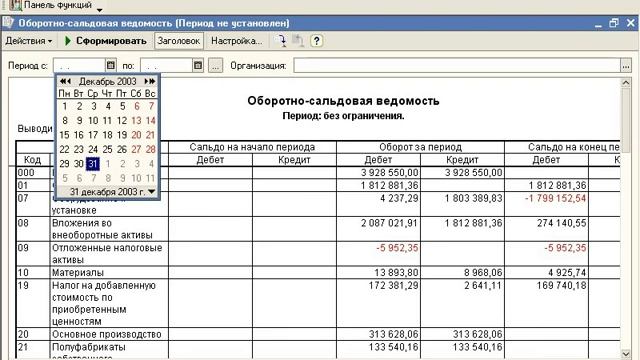The width and height of the screenshot is (640, 360).
Task: Open the Панель функций dropdown arrow
Action: click(x=100, y=9)
